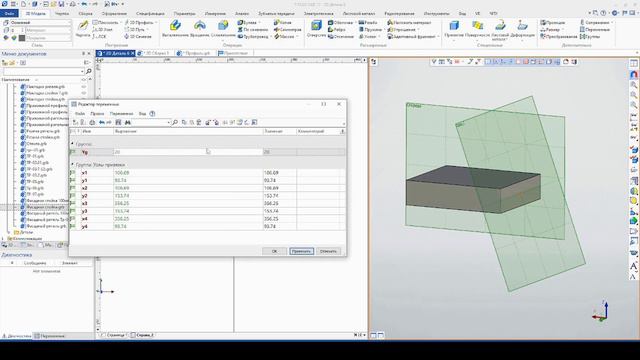Collapse the 'Узлы привязки' variable group

(x=73, y=164)
